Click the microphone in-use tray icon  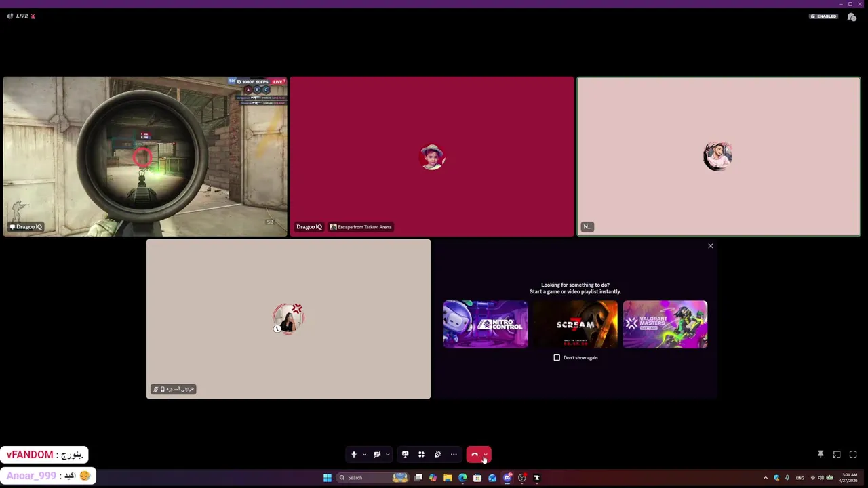point(787,478)
